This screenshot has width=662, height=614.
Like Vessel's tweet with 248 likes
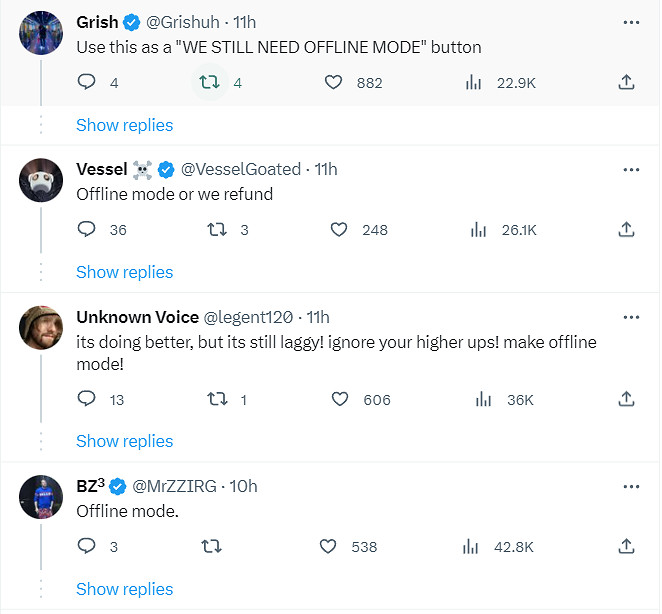(340, 230)
